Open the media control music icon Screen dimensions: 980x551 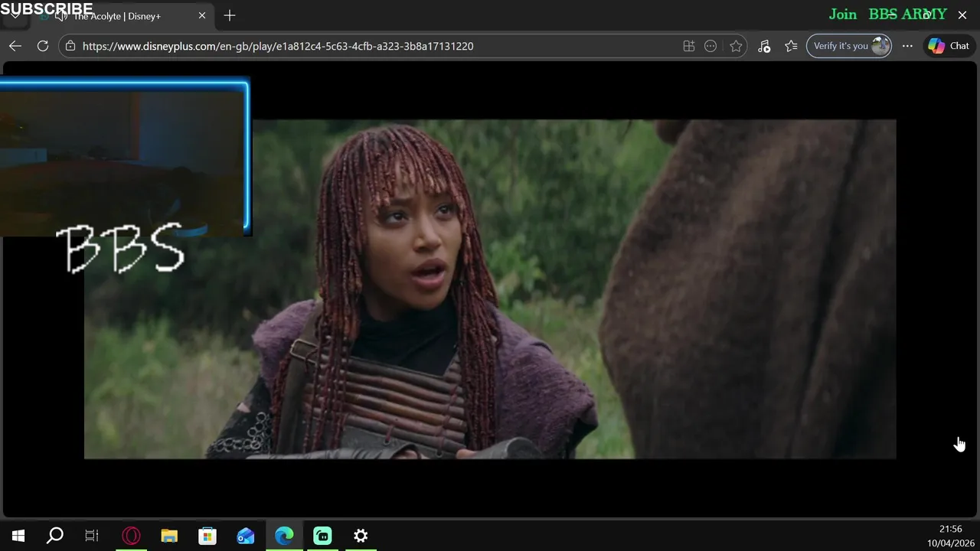764,46
